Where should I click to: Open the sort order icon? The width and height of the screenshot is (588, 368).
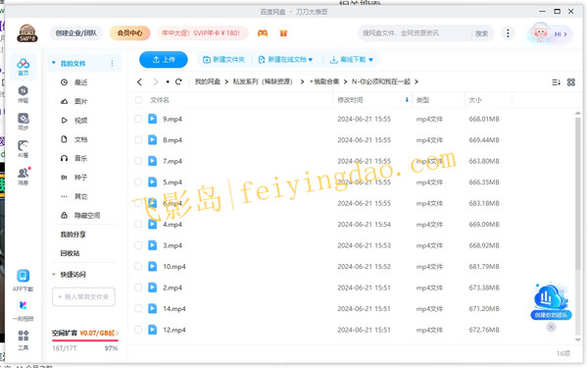pos(556,82)
